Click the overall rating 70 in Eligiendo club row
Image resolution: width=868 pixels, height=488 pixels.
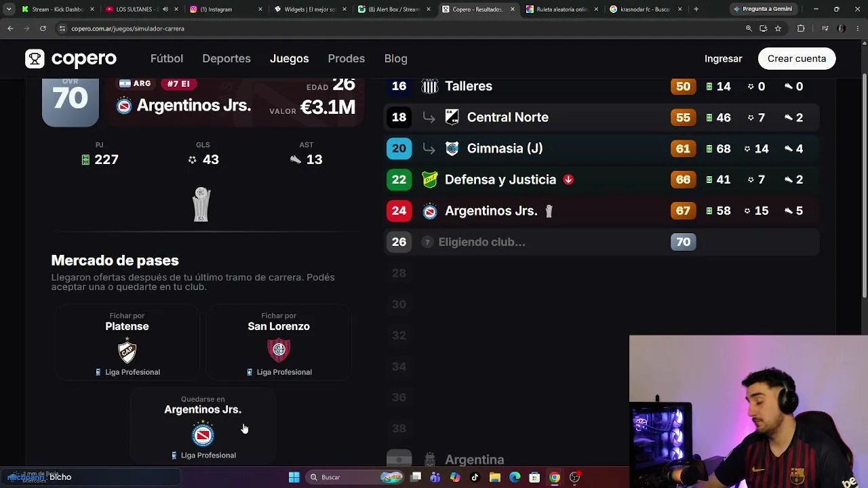(x=683, y=242)
